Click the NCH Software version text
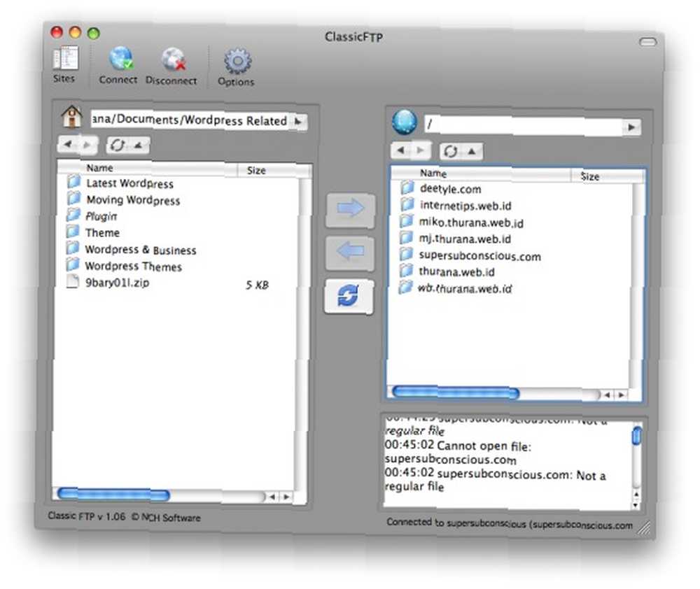 click(x=124, y=517)
